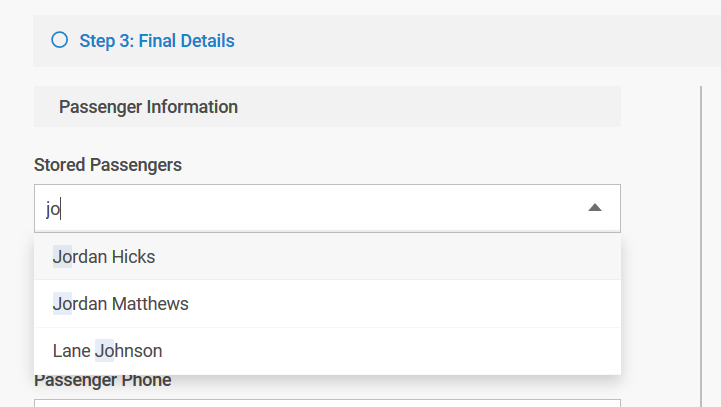Pick Lane Johnson from the dropdown options
This screenshot has height=407, width=721.
tap(327, 351)
